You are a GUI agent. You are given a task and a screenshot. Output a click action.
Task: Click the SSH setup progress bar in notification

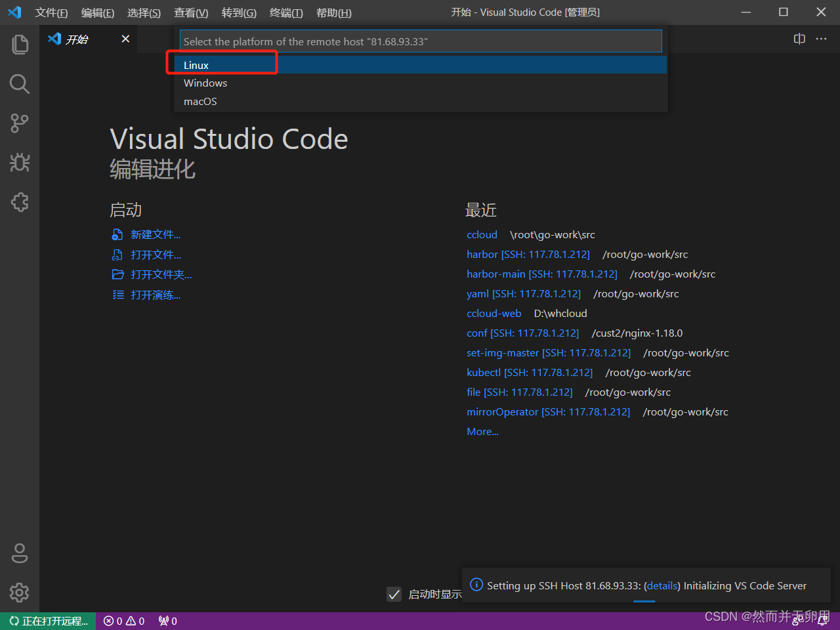coord(644,601)
